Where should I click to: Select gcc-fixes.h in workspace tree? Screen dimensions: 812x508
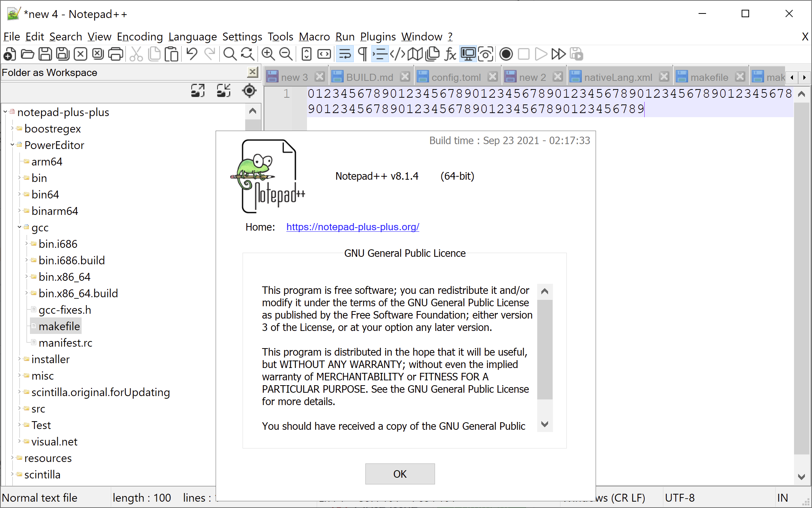click(65, 310)
